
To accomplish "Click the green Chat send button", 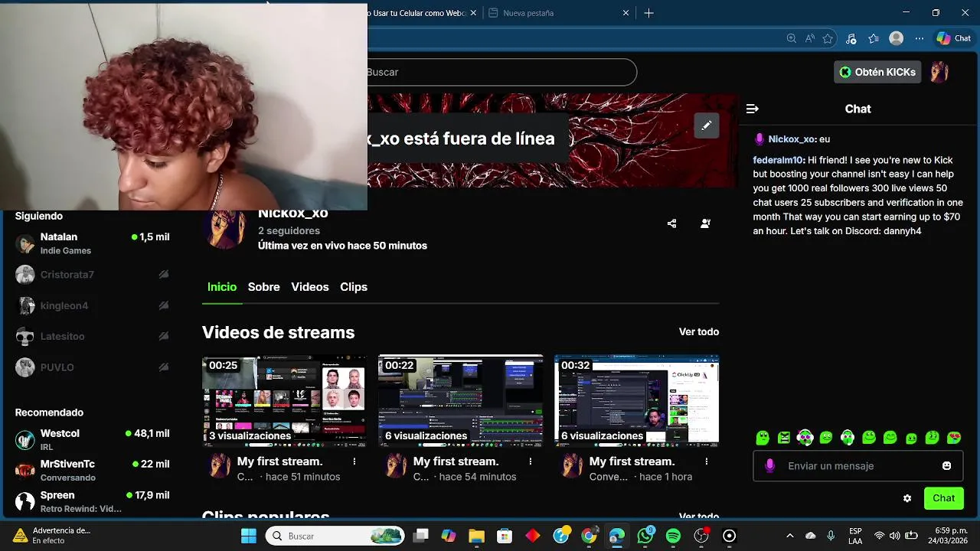I will coord(943,498).
